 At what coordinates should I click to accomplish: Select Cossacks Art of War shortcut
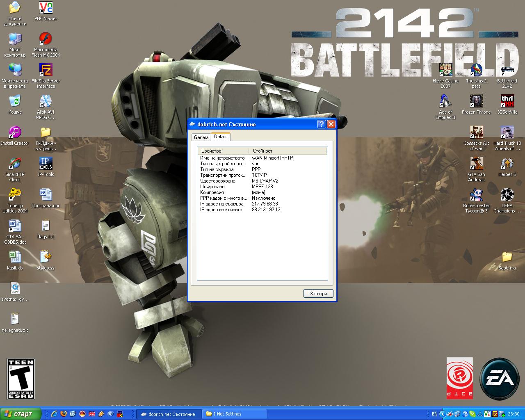click(476, 139)
